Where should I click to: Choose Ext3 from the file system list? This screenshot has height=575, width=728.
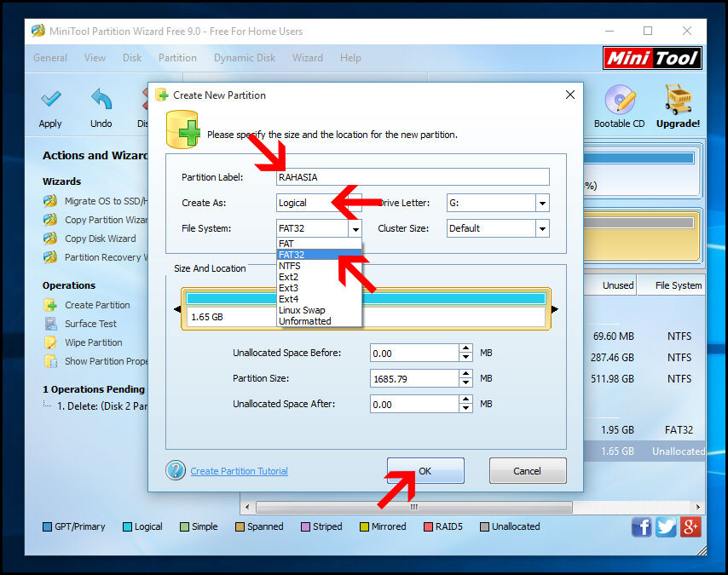pos(319,288)
